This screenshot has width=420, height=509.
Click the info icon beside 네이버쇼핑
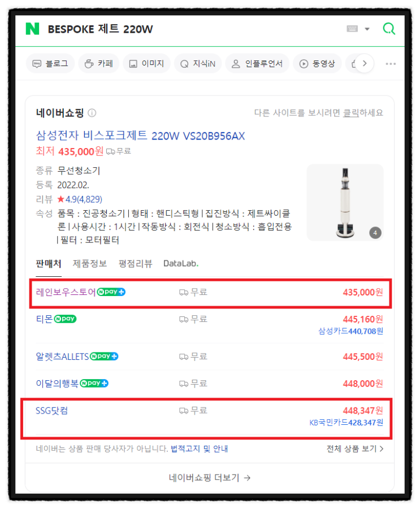point(92,113)
